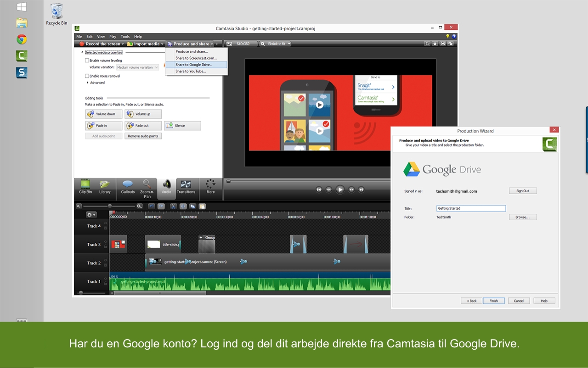Viewport: 588px width, 368px height.
Task: Click the Cut scissors icon on timeline toolbar
Action: pos(173,206)
